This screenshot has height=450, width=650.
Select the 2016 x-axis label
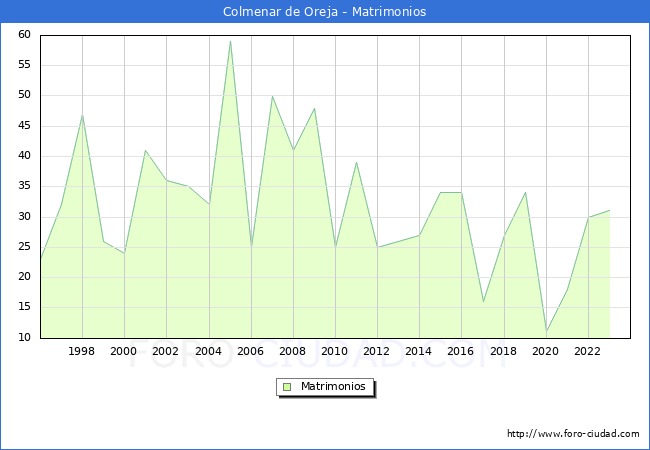(461, 352)
